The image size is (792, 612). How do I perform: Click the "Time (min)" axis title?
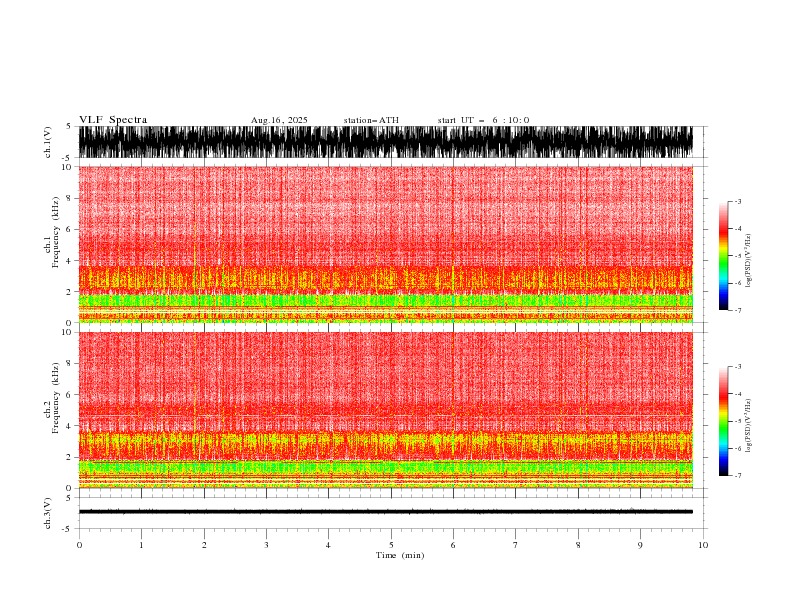coord(400,555)
